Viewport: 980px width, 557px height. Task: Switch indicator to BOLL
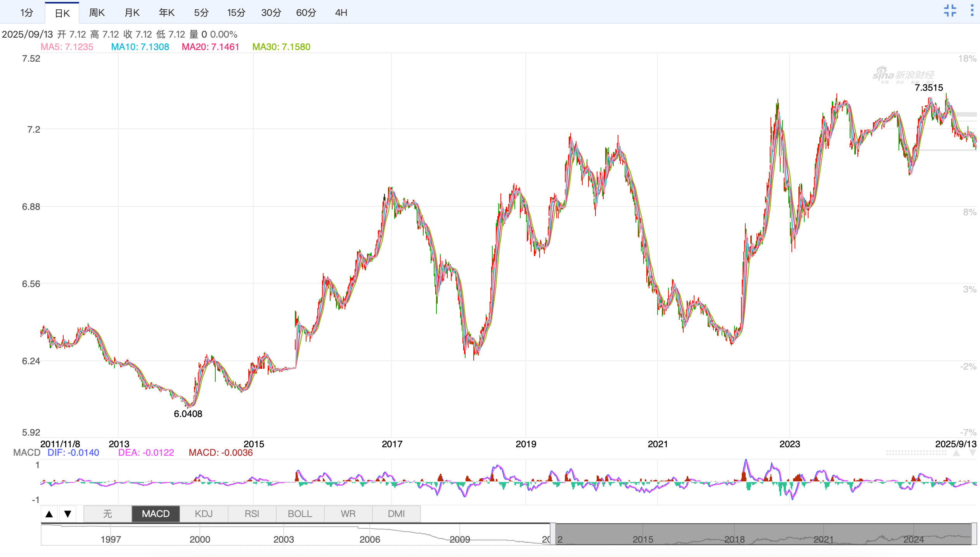point(300,514)
